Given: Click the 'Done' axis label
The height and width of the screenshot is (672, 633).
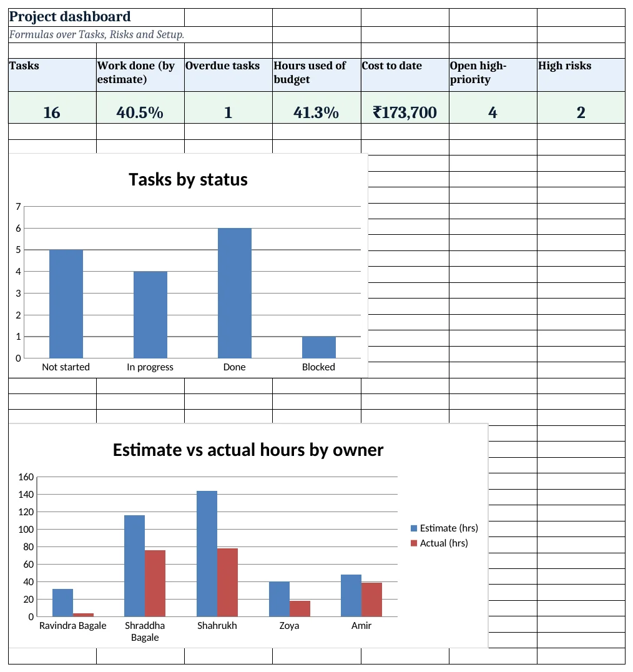Looking at the screenshot, I should [235, 367].
